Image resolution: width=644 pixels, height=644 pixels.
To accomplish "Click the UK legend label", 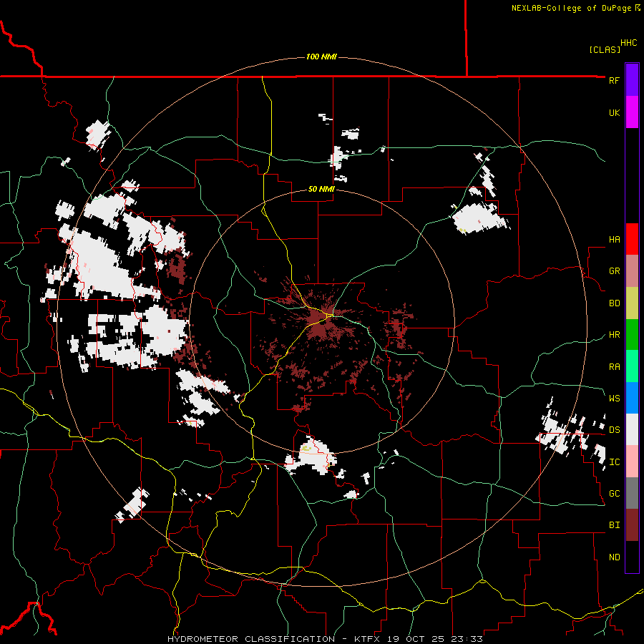I will [614, 112].
